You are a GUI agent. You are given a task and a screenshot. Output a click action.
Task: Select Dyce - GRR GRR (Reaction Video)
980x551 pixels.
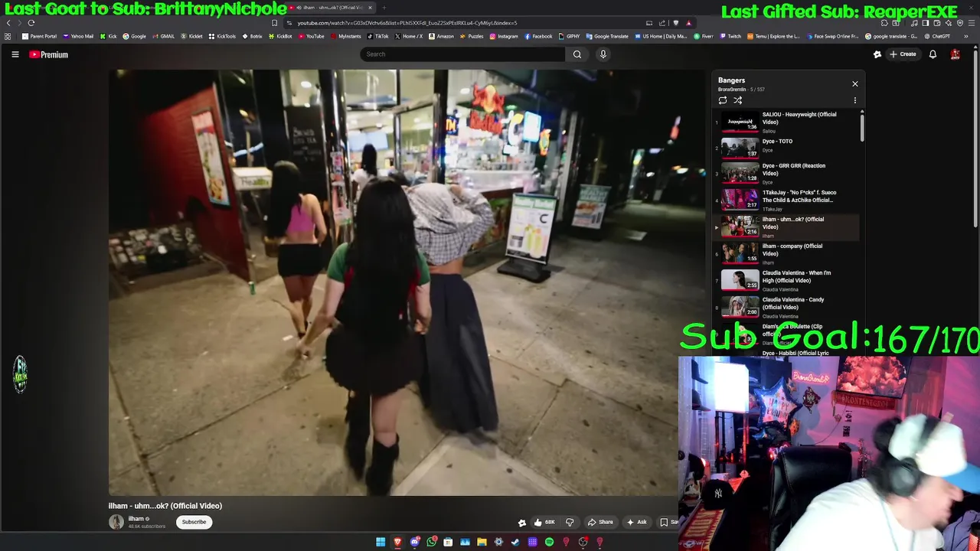(x=786, y=173)
